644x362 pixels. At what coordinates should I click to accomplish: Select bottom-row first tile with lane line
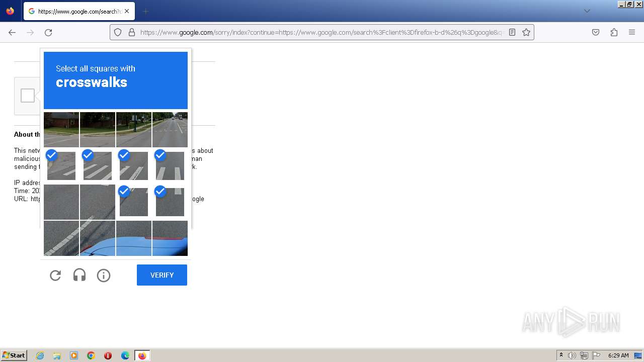click(61, 238)
